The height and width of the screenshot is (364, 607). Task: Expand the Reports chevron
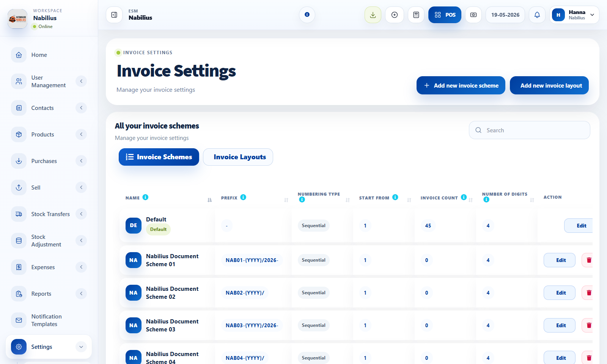pos(81,293)
